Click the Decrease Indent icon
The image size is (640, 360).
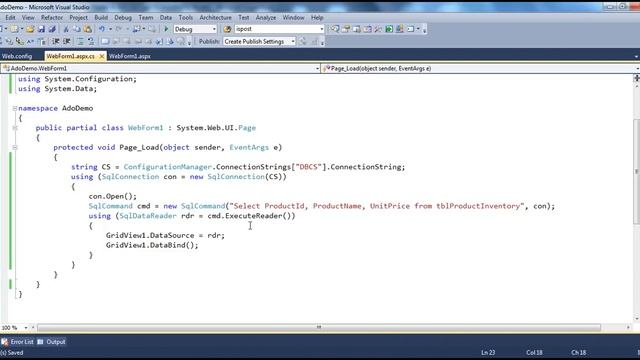click(x=56, y=41)
